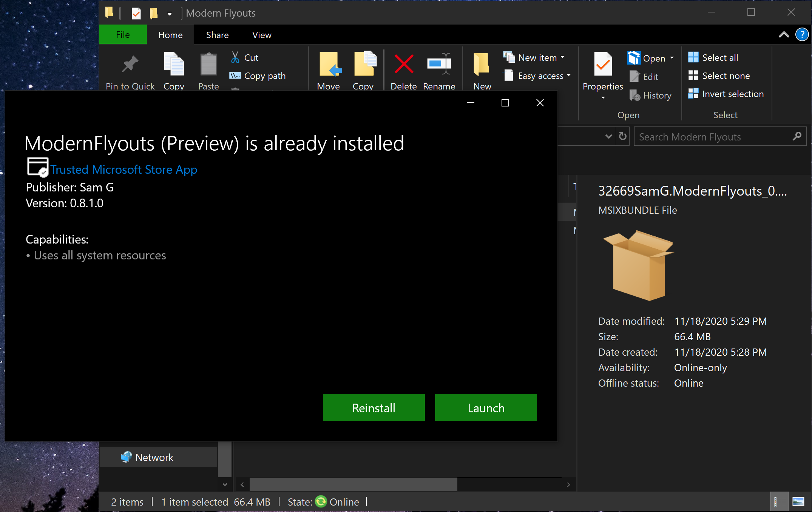Click the search magnifier icon

click(x=797, y=136)
